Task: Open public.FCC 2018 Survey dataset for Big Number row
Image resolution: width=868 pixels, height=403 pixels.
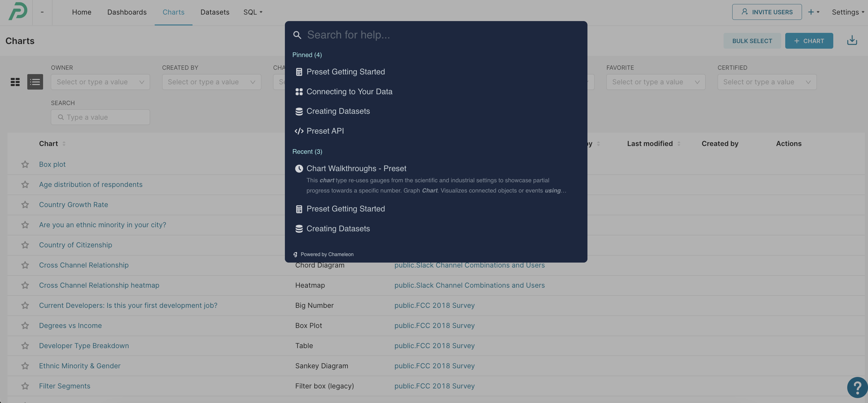Action: coord(434,306)
